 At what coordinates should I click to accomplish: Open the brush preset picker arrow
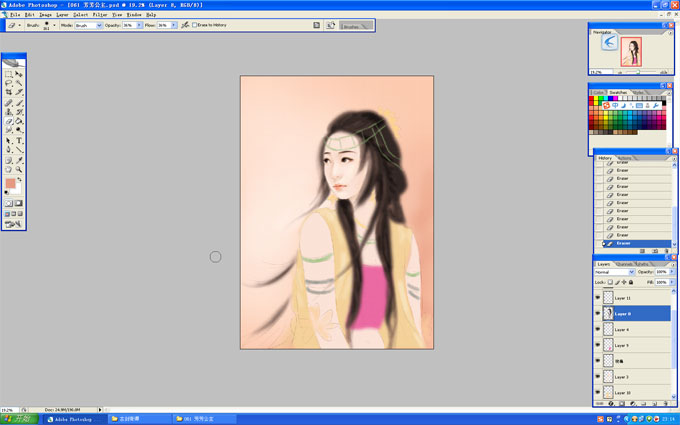point(54,25)
